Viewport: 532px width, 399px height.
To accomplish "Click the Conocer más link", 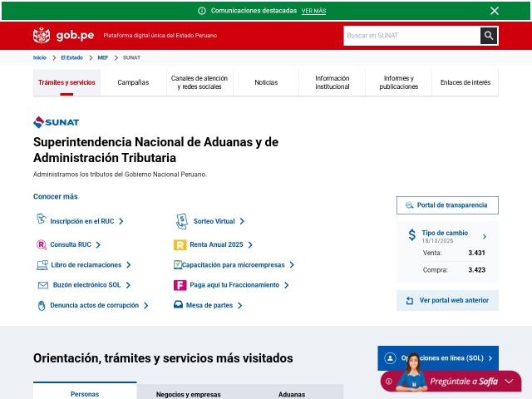I will tap(56, 196).
